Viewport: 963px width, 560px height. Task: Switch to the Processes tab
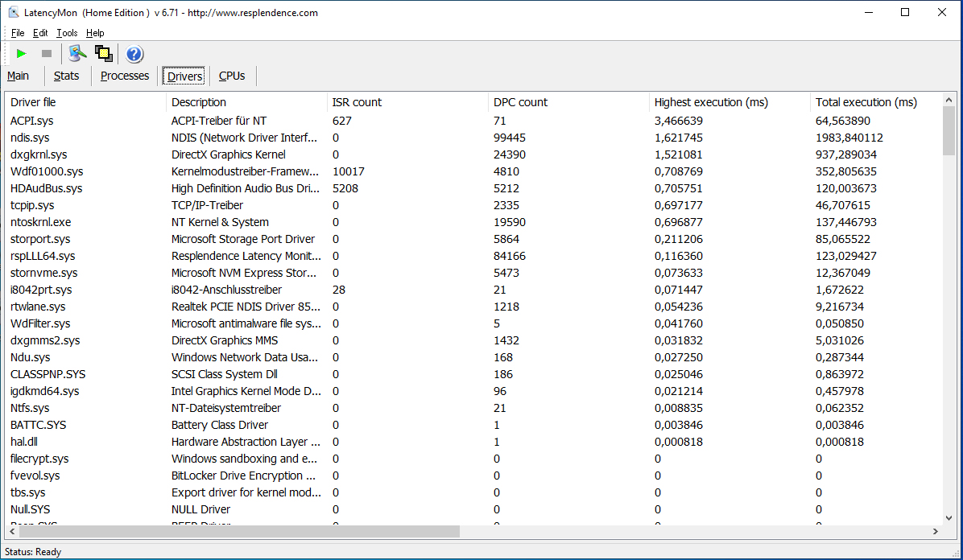[125, 76]
